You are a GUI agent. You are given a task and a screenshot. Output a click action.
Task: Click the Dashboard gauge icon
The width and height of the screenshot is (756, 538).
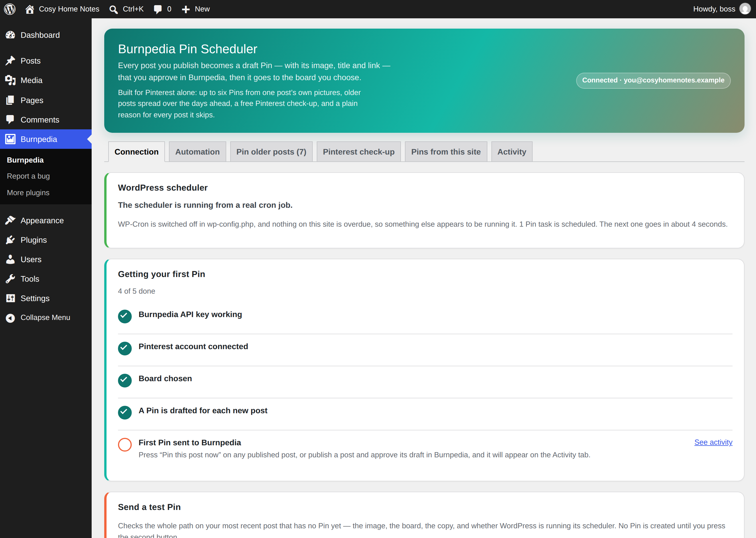coord(10,35)
